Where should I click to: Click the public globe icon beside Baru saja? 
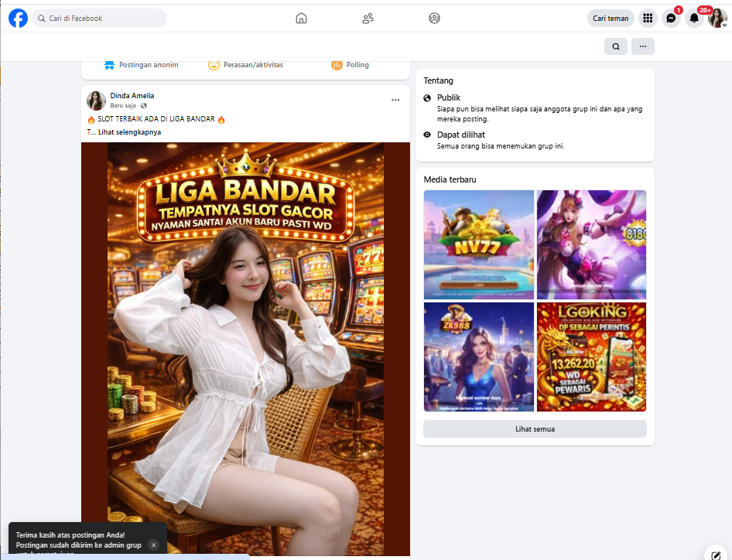tap(144, 105)
